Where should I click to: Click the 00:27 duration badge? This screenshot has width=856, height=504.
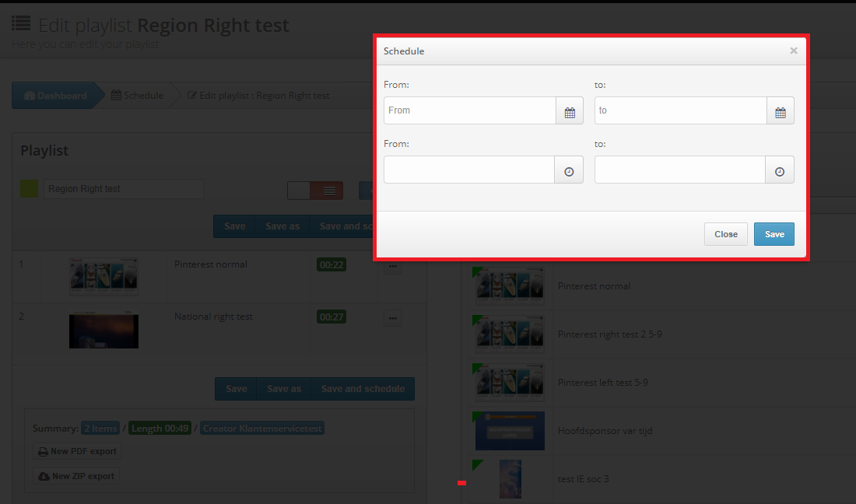pyautogui.click(x=332, y=317)
